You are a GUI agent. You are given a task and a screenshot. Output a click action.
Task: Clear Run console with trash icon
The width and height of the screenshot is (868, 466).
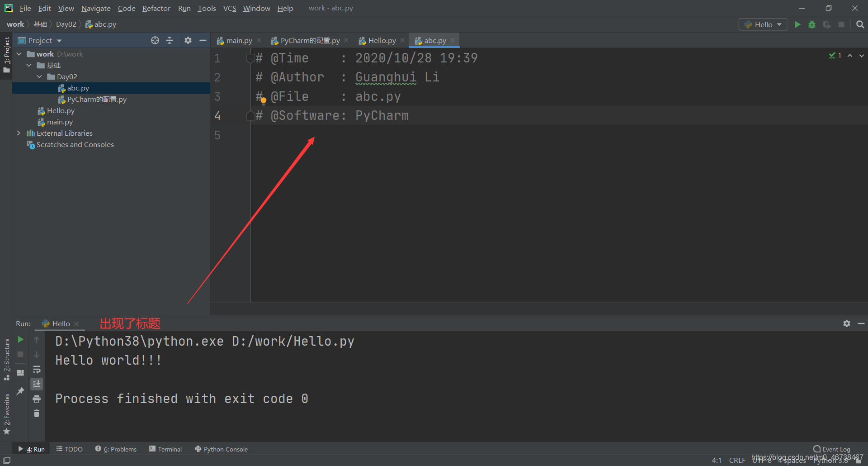pos(37,413)
